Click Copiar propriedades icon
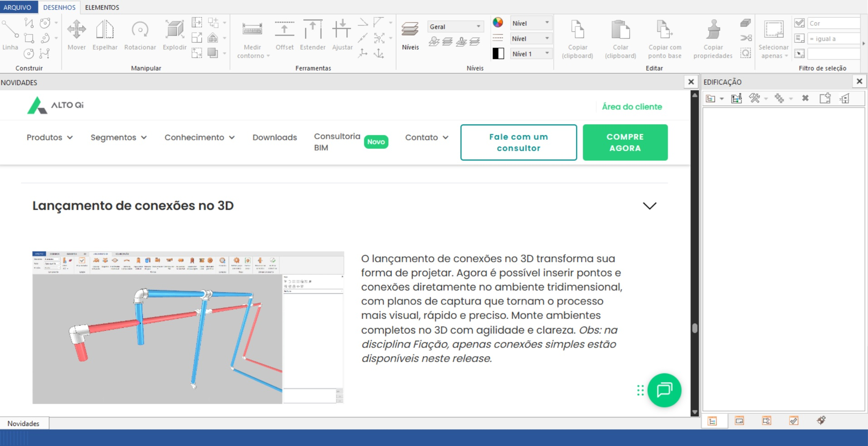 pos(713,30)
